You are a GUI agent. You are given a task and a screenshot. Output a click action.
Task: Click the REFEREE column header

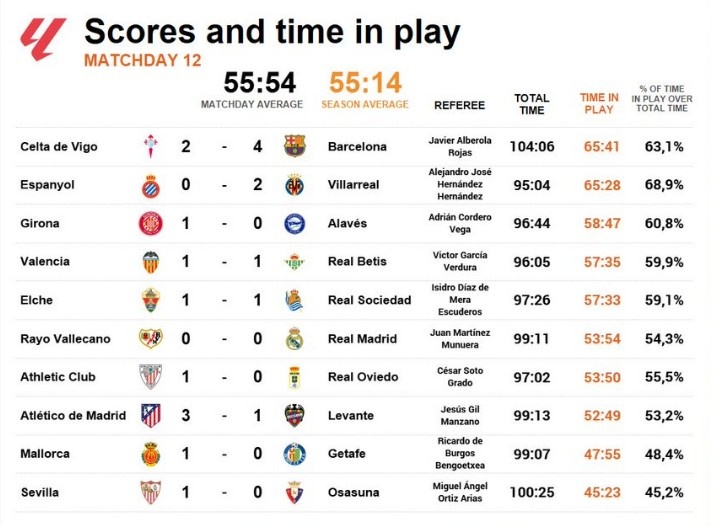[x=459, y=105]
